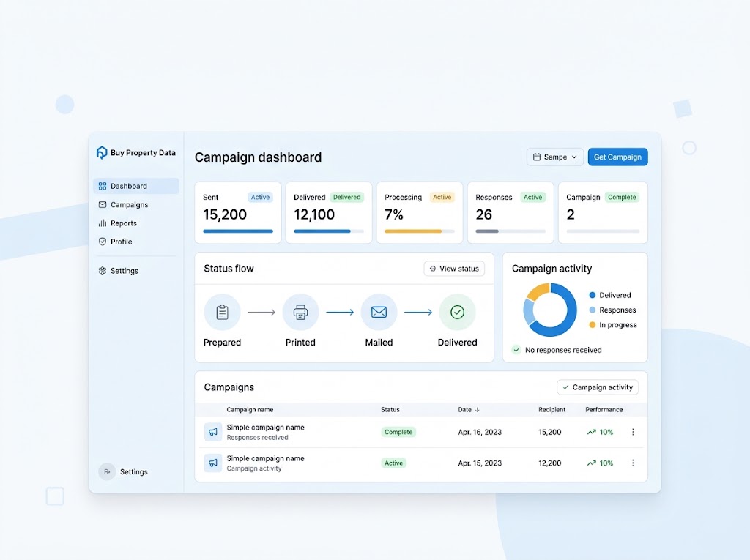750x560 pixels.
Task: Click the calendar icon in Sampe dropdown
Action: 537,157
